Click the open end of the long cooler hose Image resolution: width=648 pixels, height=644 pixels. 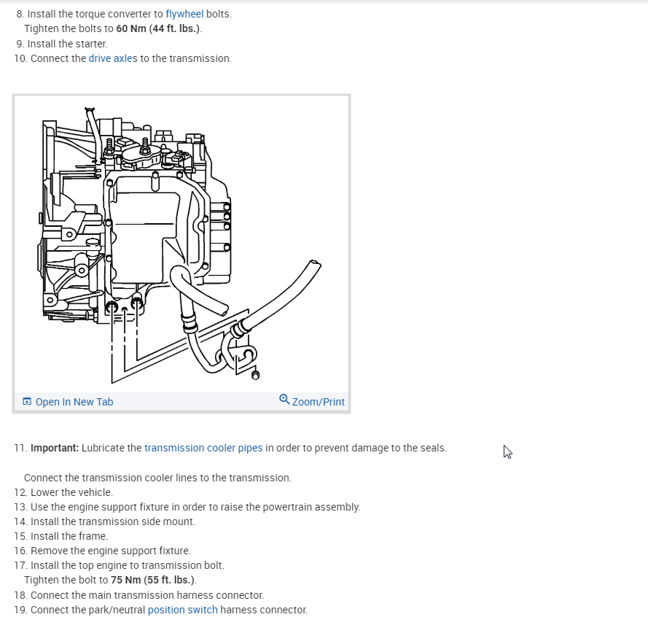click(314, 263)
